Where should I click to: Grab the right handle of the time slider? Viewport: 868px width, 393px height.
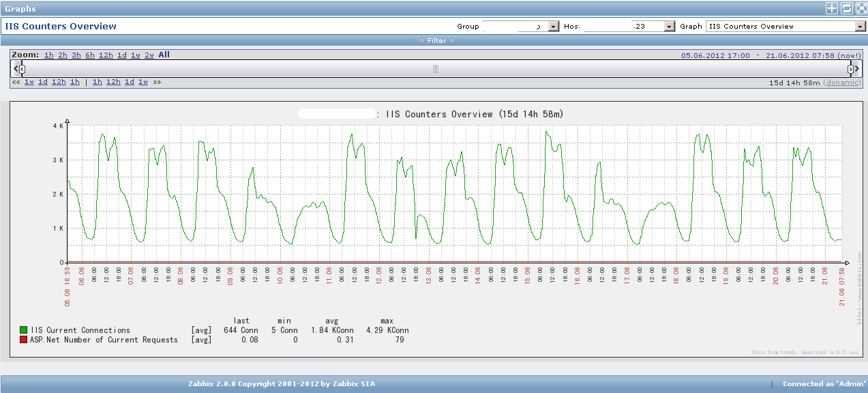tap(850, 68)
